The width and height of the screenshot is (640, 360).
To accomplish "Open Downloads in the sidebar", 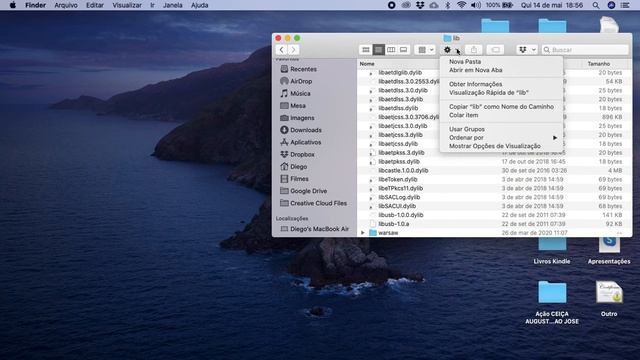I will (306, 130).
